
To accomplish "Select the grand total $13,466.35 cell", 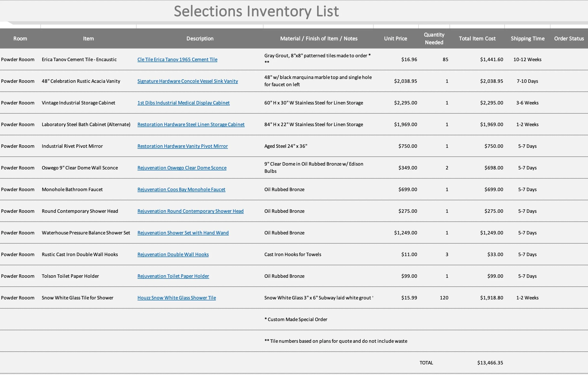I will [490, 363].
